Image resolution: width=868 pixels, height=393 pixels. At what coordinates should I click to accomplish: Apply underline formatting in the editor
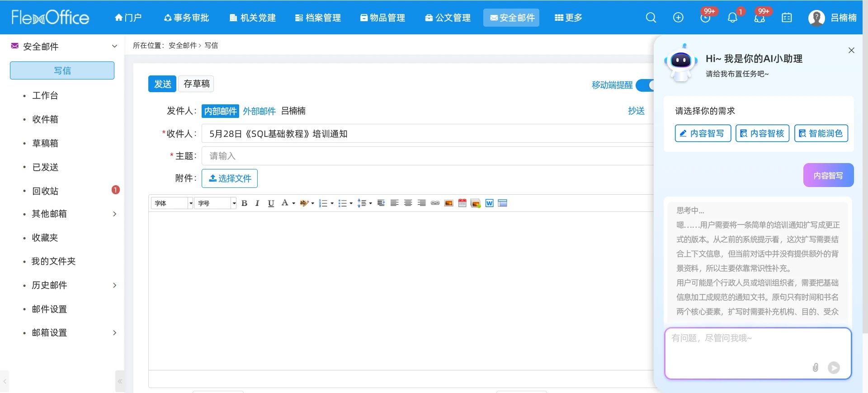271,203
